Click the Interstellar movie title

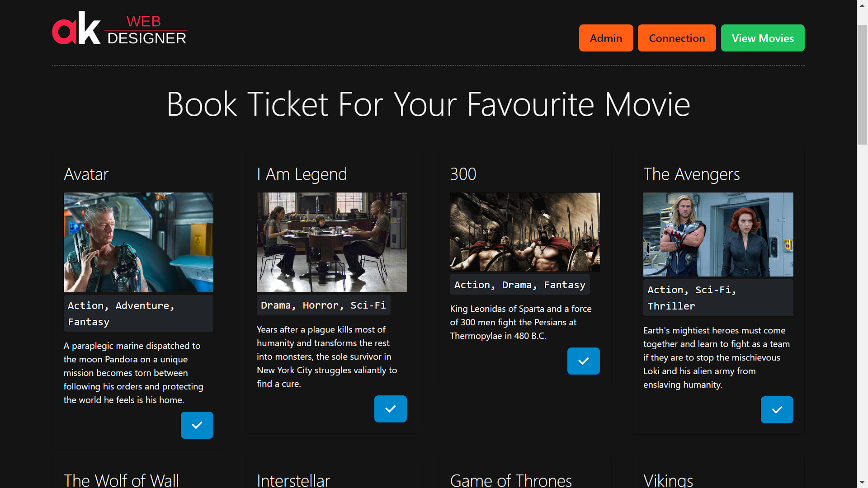click(x=293, y=480)
